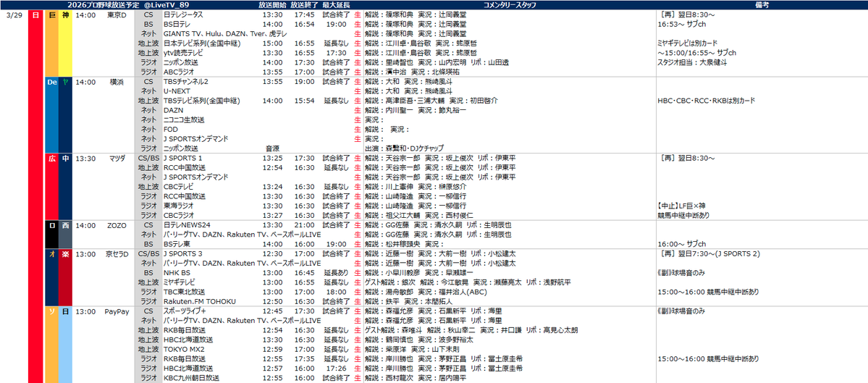The image size is (868, 383).
Task: Click the note 'スタジオ担当:大泉健斗'
Action: pyautogui.click(x=692, y=62)
